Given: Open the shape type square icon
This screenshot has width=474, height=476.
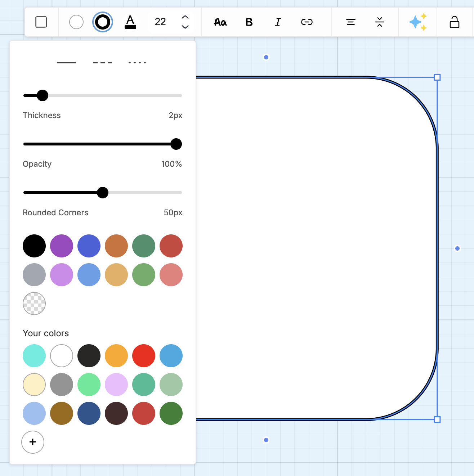Looking at the screenshot, I should coord(41,22).
